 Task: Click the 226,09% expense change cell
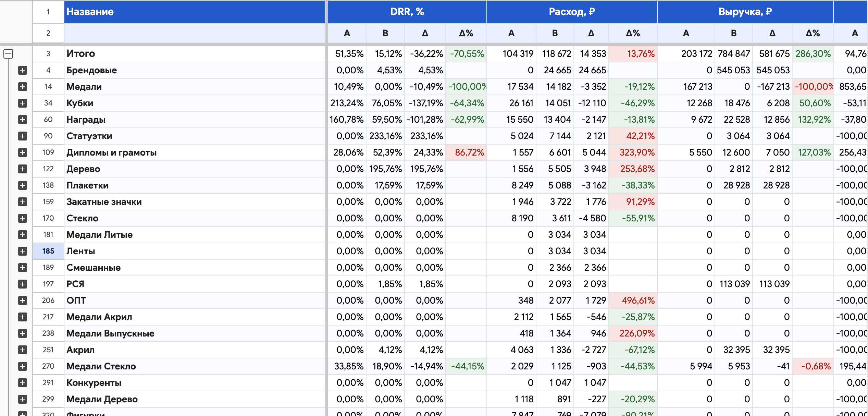[633, 333]
